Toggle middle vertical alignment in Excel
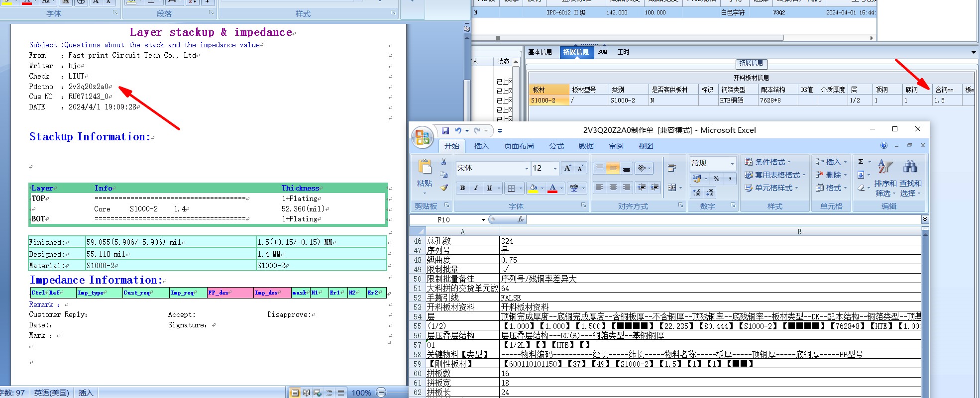This screenshot has height=398, width=980. point(613,168)
